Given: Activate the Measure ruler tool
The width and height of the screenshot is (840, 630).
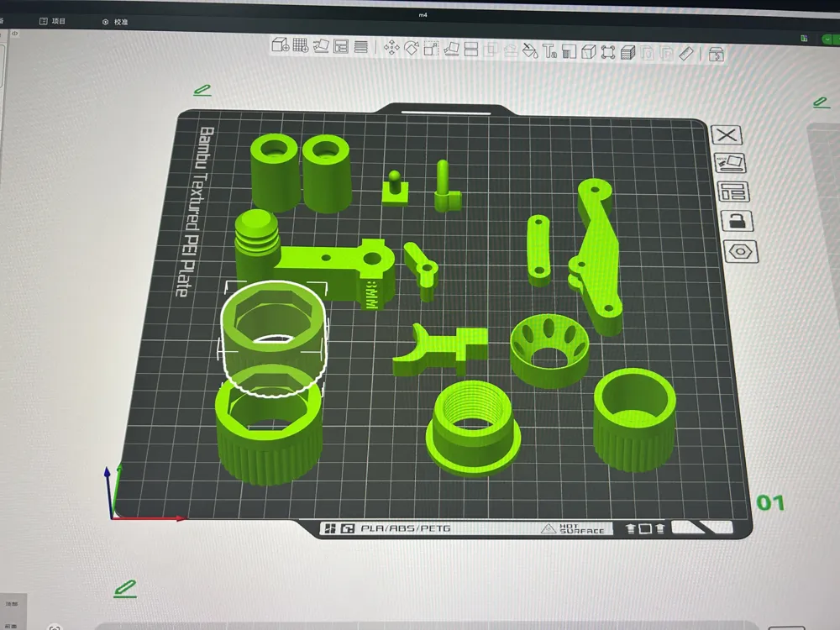Looking at the screenshot, I should tap(687, 54).
